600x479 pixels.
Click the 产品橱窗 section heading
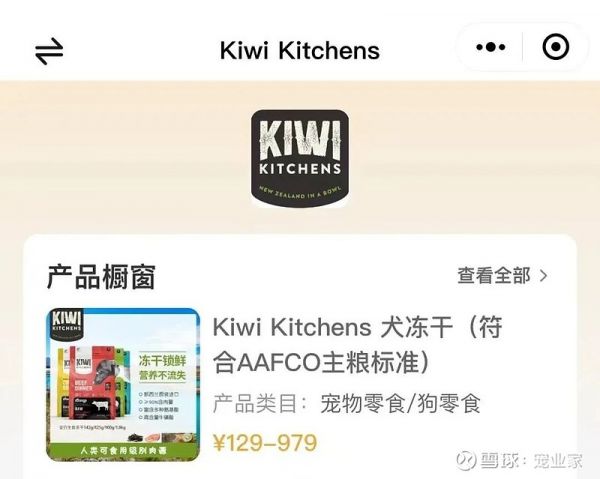pyautogui.click(x=101, y=277)
